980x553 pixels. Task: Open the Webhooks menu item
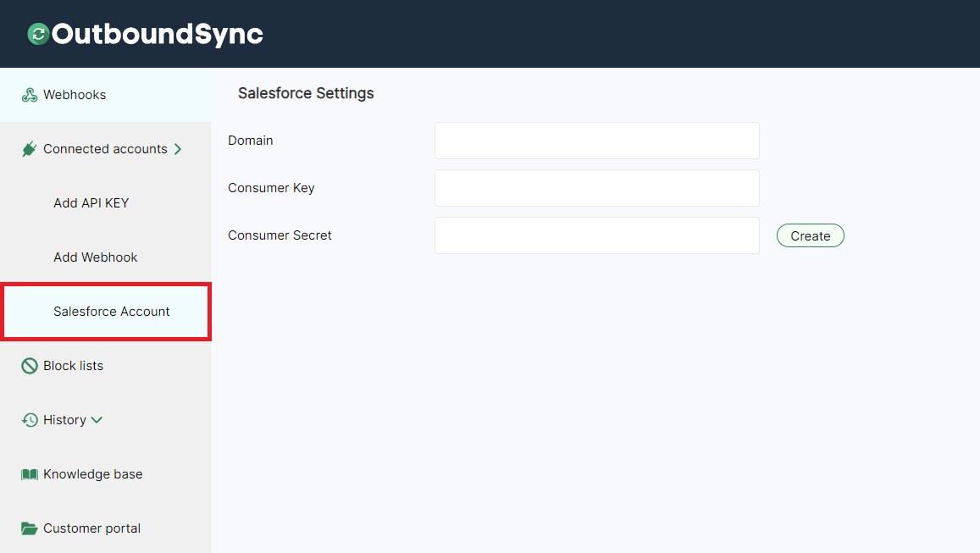[106, 95]
